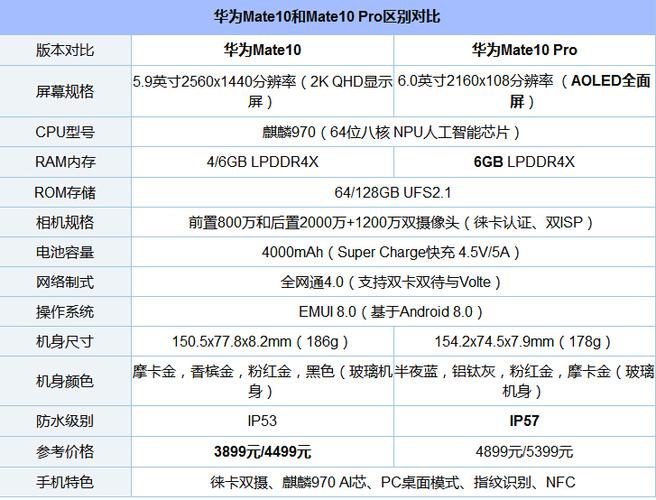Select the 防水级别 row label
Viewport: 656px width, 500px height.
pos(65,421)
